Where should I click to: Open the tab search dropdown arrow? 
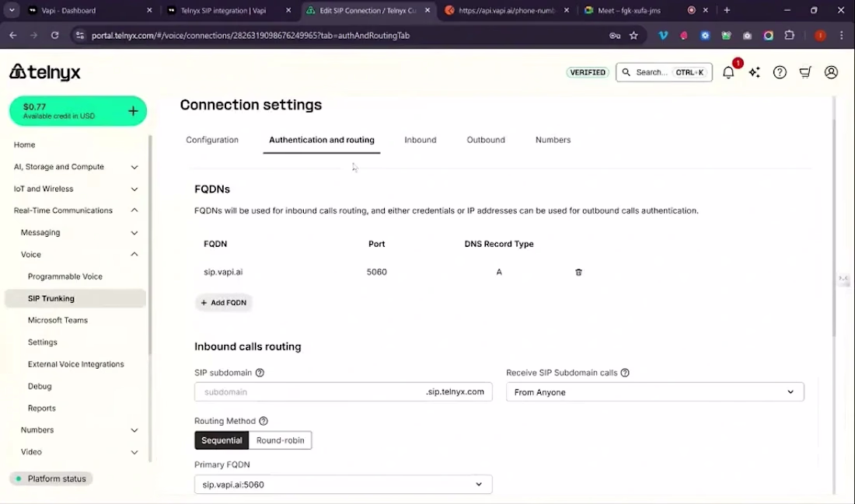tap(12, 10)
